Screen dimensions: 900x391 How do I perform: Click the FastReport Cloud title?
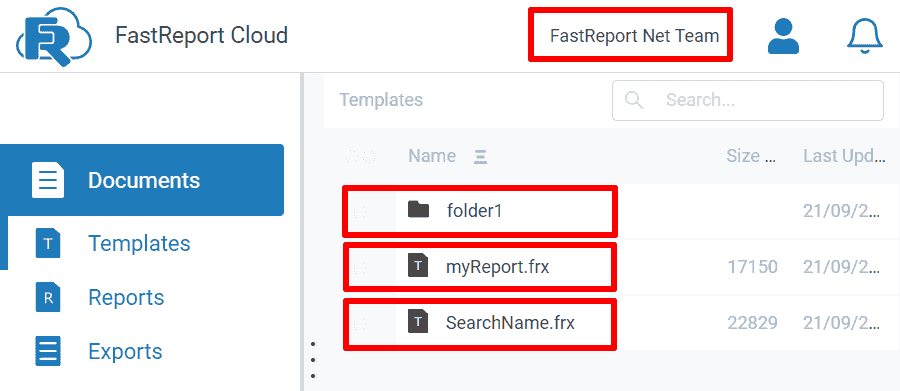coord(201,36)
